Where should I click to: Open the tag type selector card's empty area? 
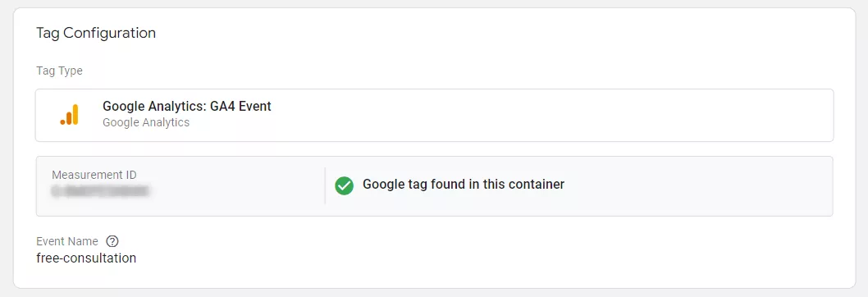pyautogui.click(x=554, y=115)
